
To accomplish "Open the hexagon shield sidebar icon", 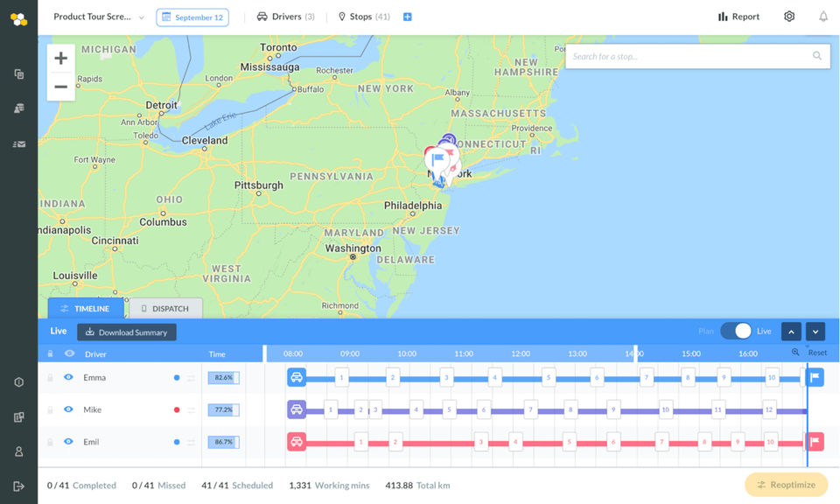I will [18, 382].
